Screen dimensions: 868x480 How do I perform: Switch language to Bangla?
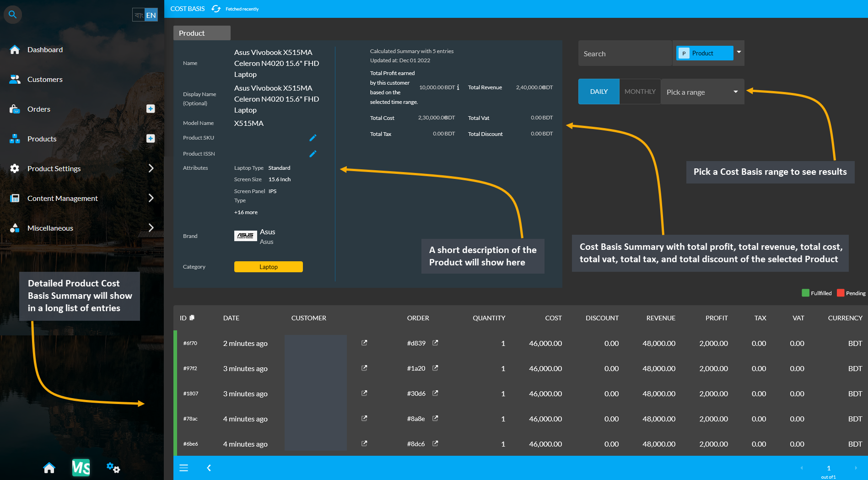[139, 15]
